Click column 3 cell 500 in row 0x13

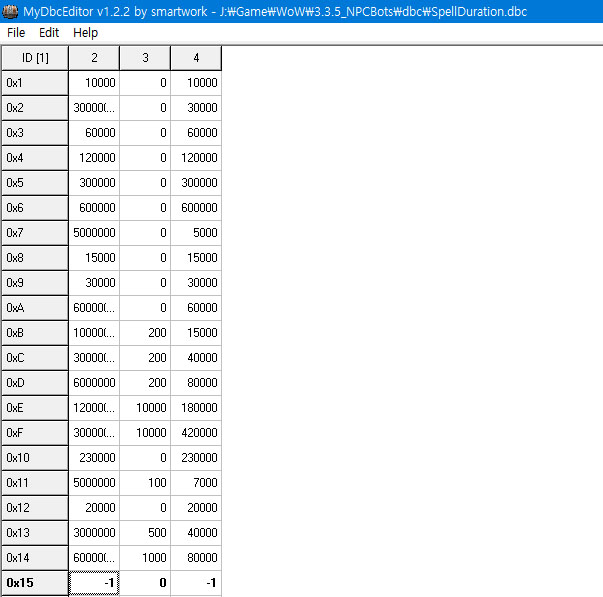145,533
